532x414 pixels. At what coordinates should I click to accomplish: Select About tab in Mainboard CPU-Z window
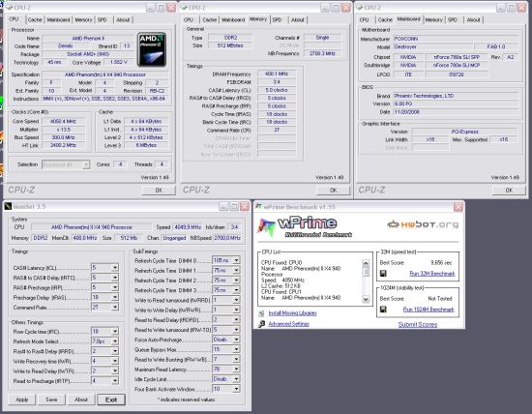click(473, 20)
